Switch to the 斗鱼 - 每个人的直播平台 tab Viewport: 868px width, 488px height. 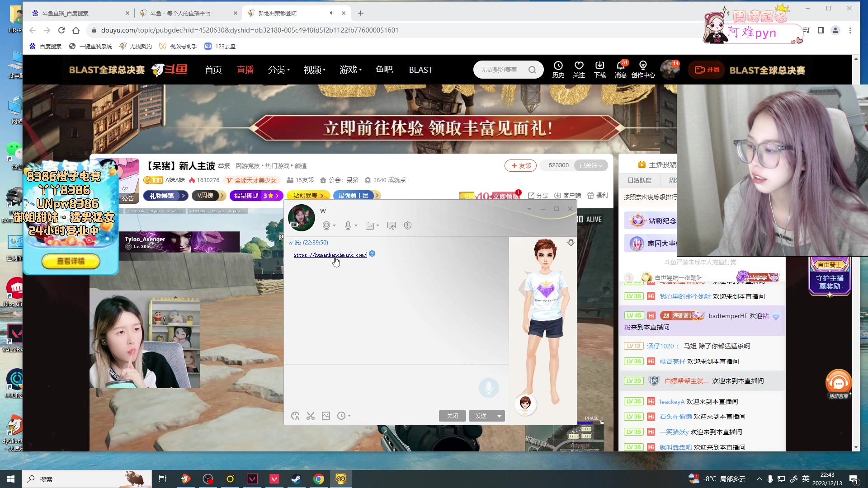(x=188, y=13)
